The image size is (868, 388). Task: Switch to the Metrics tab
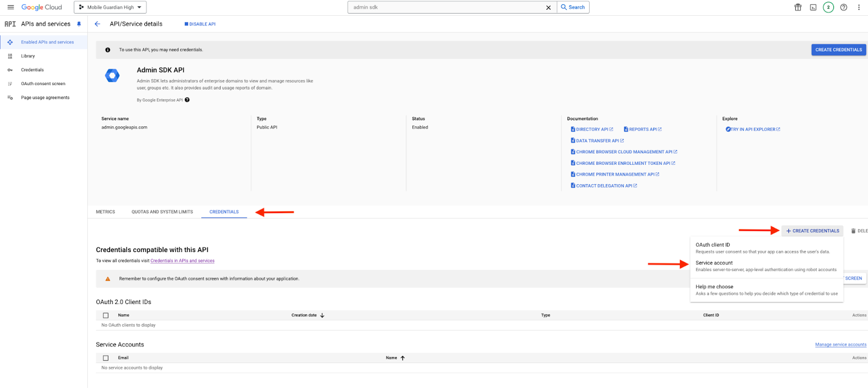tap(105, 212)
